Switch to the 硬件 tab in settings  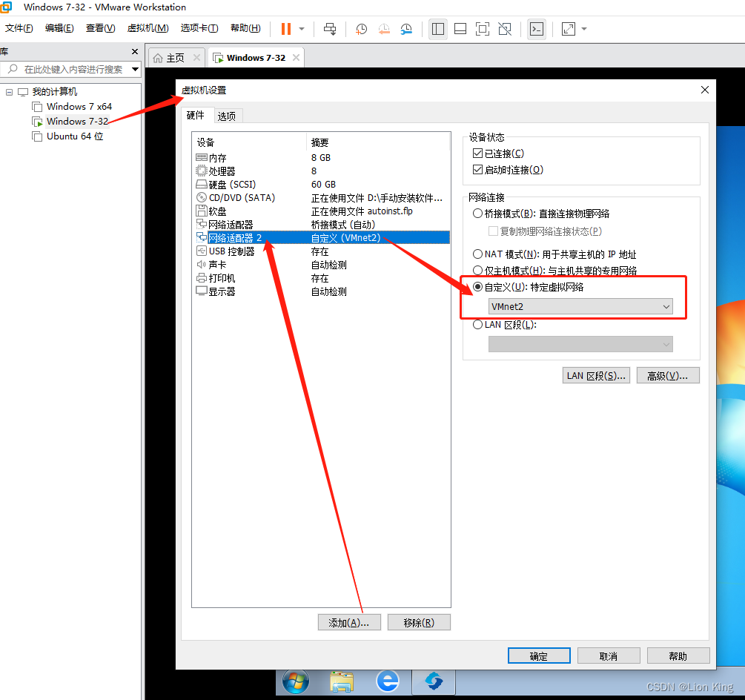coord(195,115)
